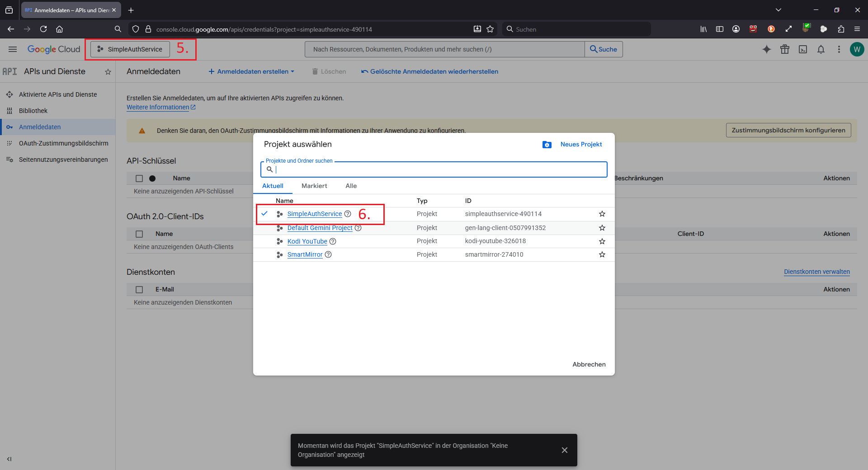Screen dimensions: 868x470
Task: Click the Gemini sparkle icon in header
Action: point(766,49)
